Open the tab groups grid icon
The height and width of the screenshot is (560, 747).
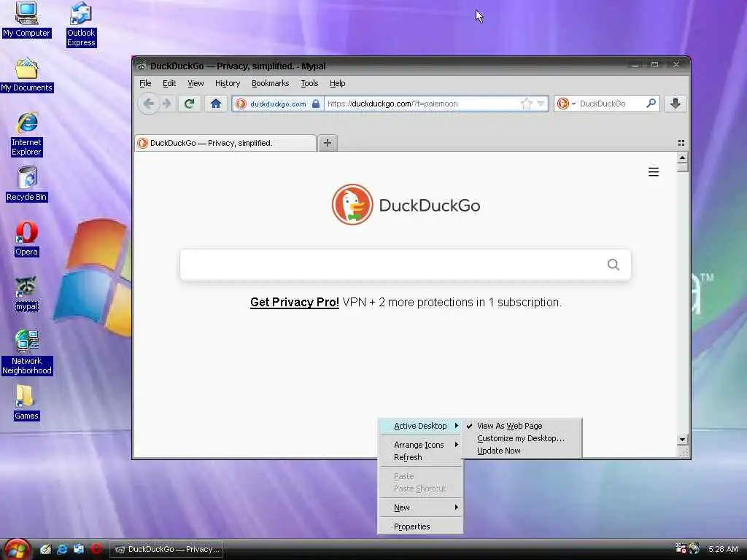[681, 143]
